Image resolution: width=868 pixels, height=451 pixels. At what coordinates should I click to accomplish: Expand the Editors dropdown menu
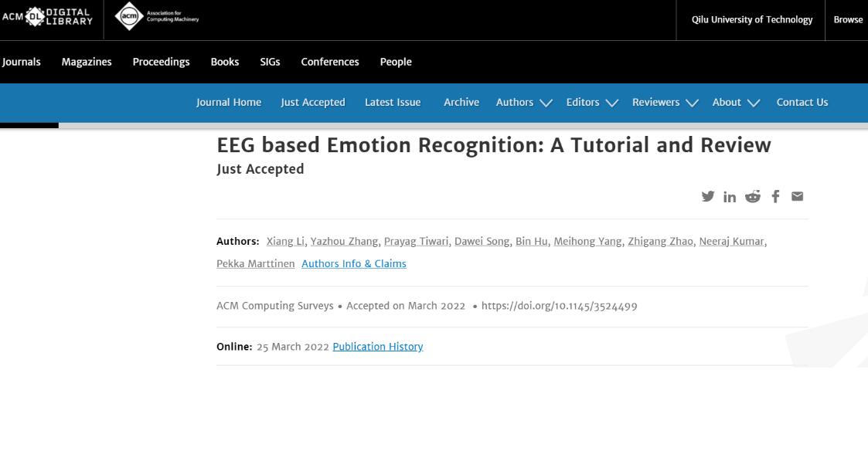(x=592, y=102)
